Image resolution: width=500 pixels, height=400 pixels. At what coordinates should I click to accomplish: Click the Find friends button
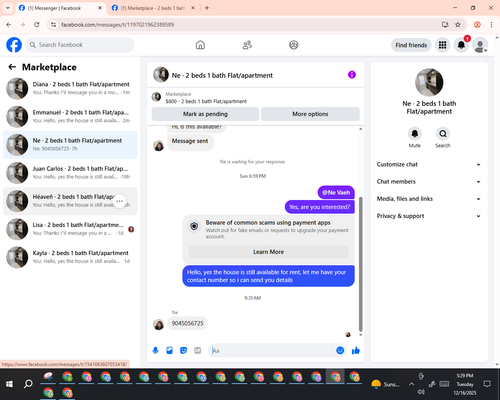411,45
